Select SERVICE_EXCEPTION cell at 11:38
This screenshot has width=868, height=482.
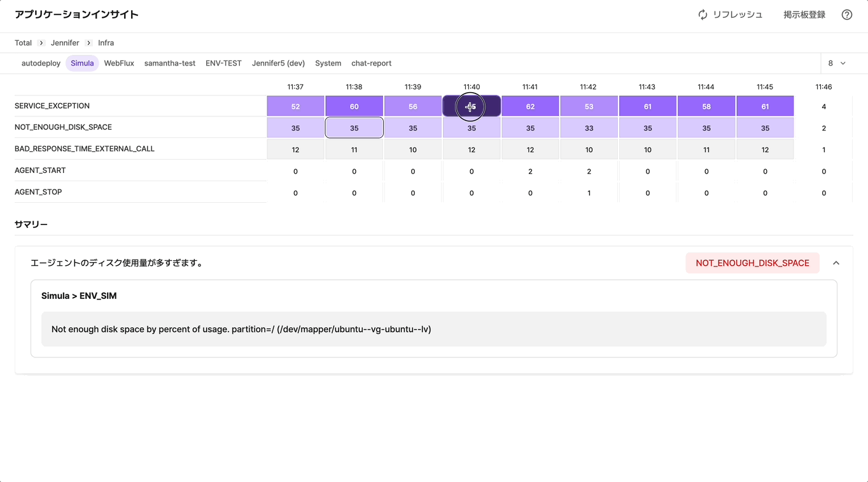coord(354,106)
